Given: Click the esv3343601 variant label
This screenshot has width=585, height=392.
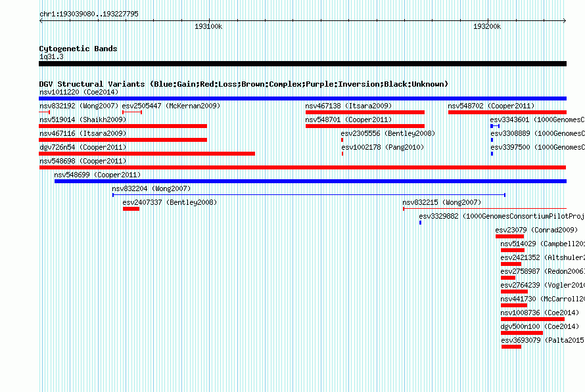Looking at the screenshot, I should point(537,120).
